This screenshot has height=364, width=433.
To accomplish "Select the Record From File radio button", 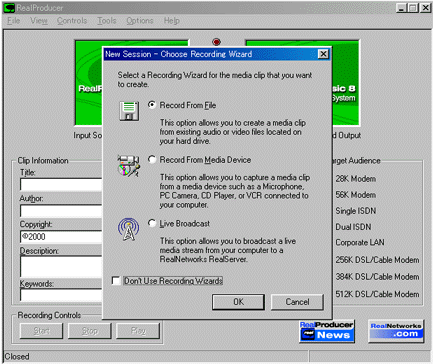I will tap(152, 105).
